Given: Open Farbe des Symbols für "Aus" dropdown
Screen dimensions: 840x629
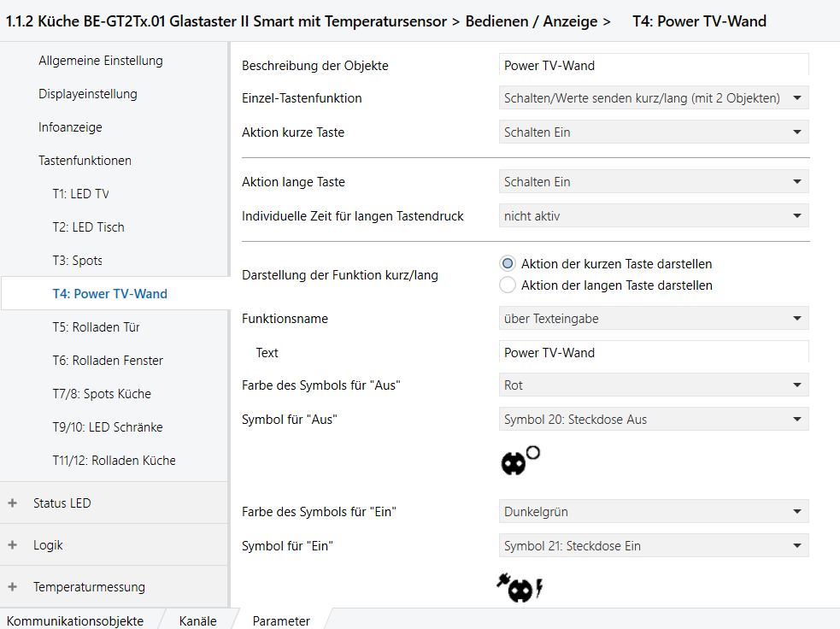Looking at the screenshot, I should click(x=653, y=385).
